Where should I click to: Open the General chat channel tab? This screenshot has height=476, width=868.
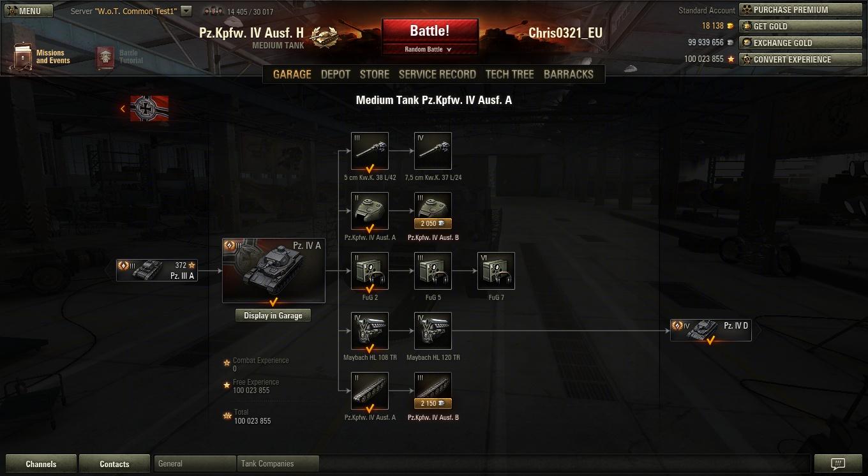click(195, 464)
